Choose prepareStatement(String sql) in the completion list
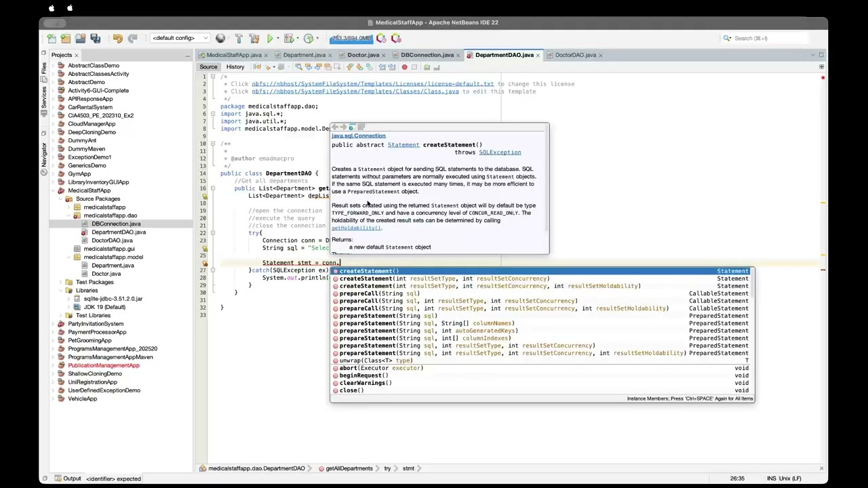868x488 pixels. [541, 316]
